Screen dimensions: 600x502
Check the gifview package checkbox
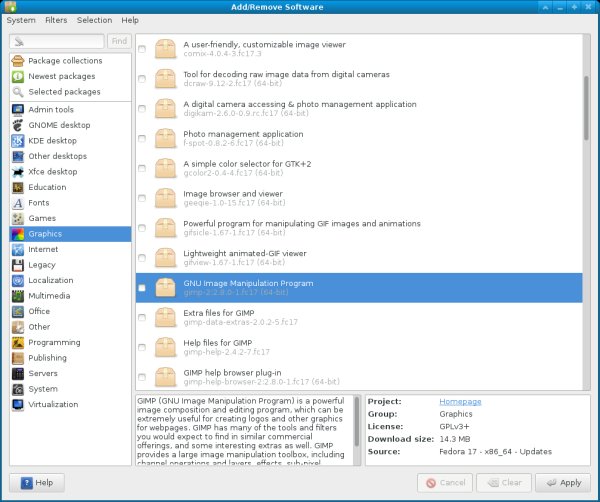coord(142,258)
